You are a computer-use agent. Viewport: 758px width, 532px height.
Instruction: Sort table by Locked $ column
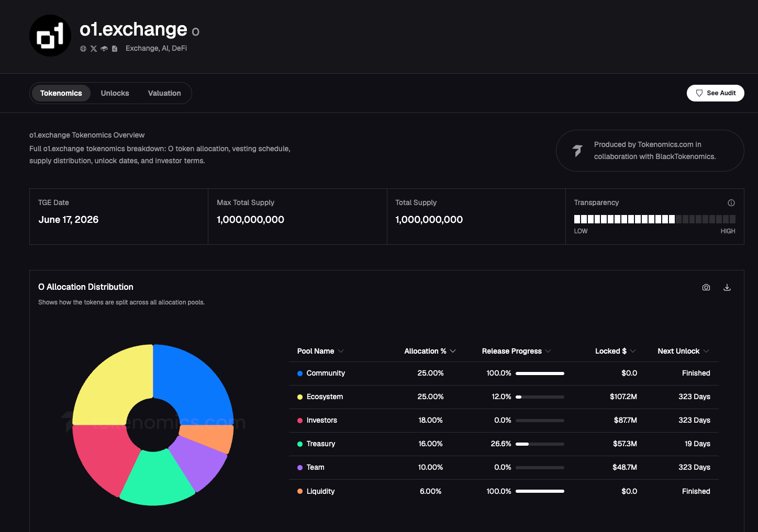(x=616, y=351)
